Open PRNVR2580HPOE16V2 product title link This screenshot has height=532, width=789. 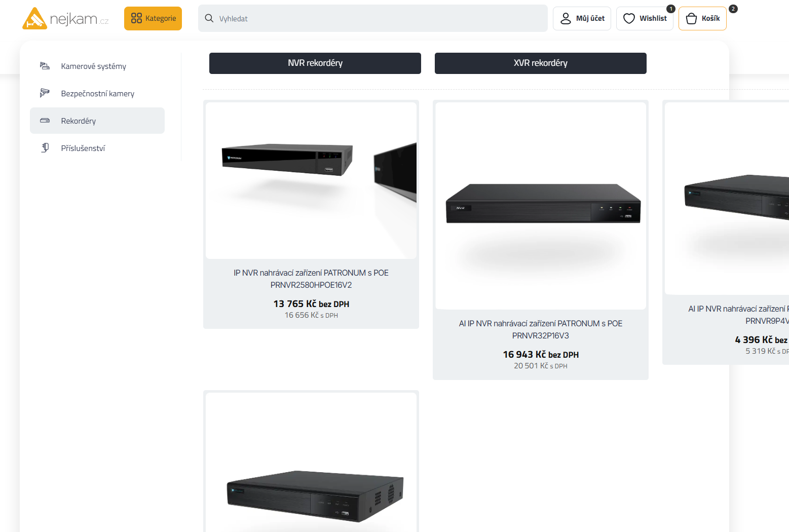click(311, 279)
